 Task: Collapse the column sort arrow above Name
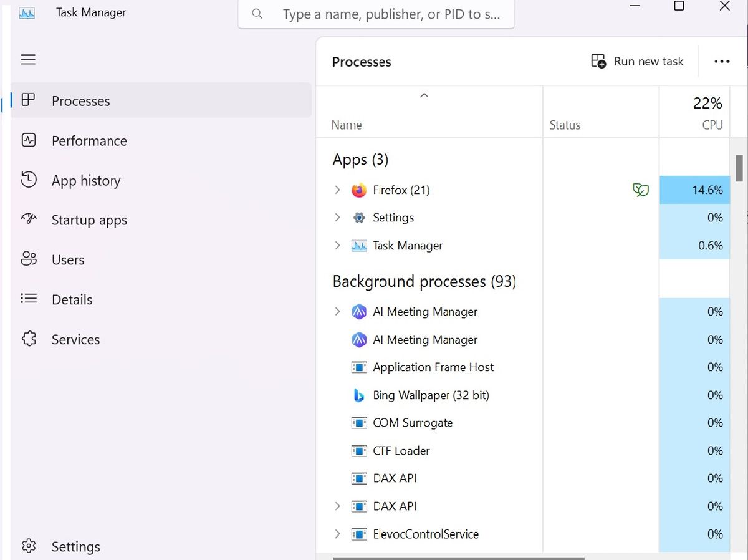click(x=424, y=95)
